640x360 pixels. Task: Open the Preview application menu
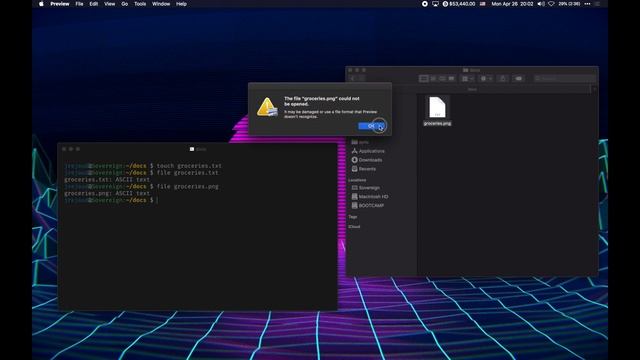coord(60,4)
